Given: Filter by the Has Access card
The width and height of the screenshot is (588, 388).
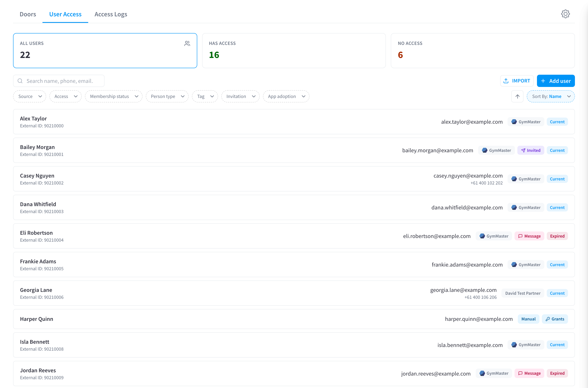Looking at the screenshot, I should coord(294,50).
